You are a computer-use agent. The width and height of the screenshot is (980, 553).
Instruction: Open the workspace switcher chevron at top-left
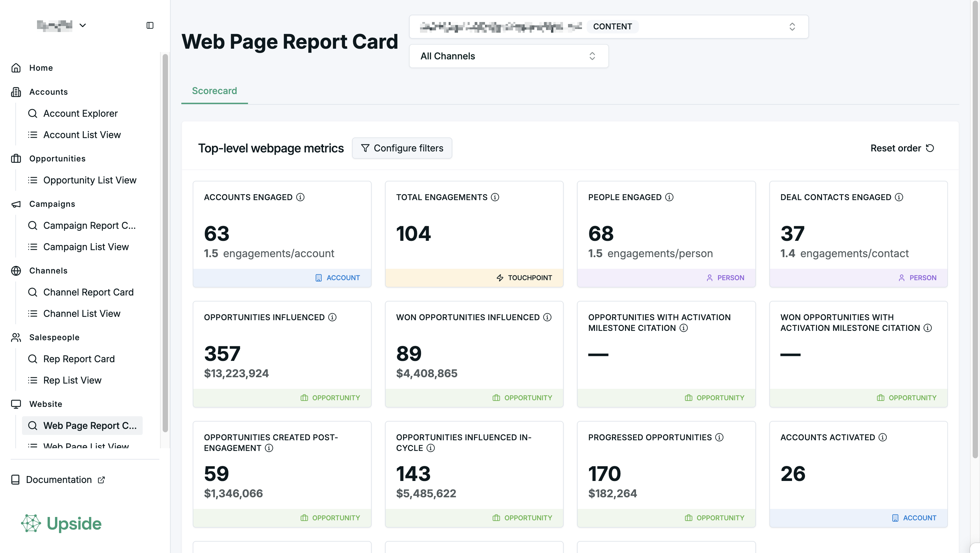coord(83,25)
